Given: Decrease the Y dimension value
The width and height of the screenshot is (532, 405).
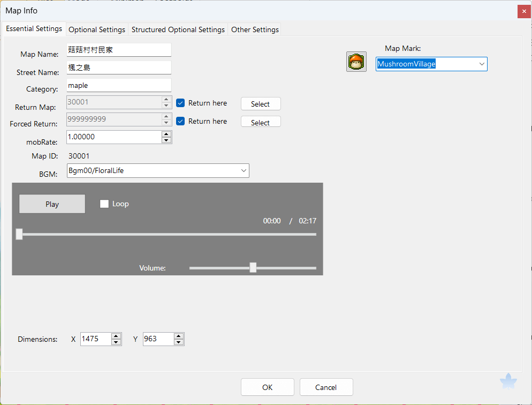Looking at the screenshot, I should click(178, 342).
